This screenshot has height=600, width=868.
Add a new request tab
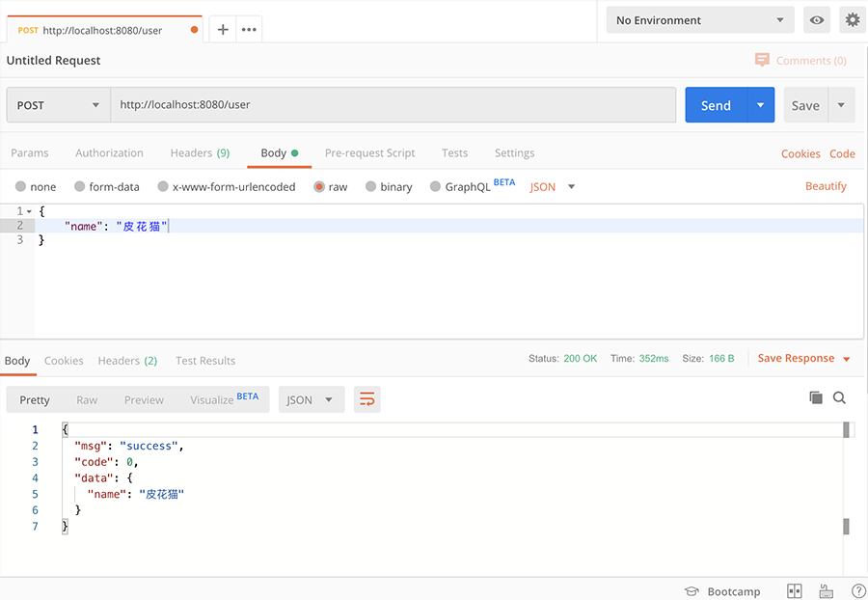click(x=223, y=30)
